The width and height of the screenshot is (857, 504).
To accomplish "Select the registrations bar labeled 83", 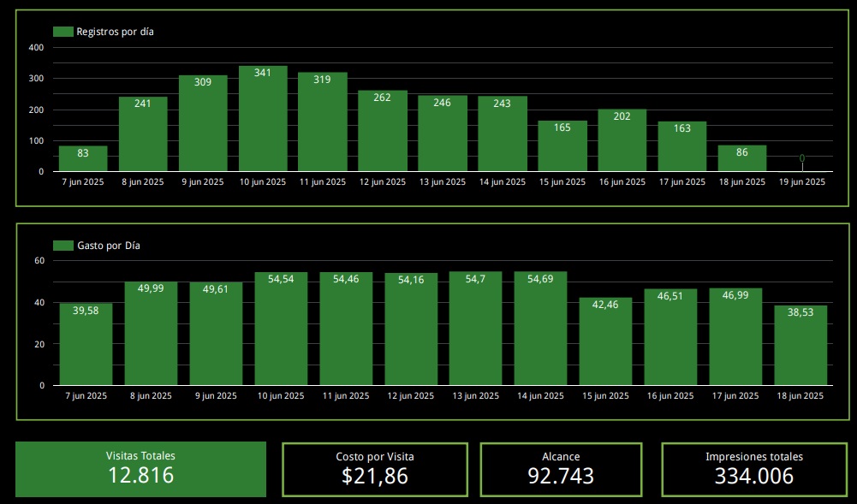I will pyautogui.click(x=83, y=159).
